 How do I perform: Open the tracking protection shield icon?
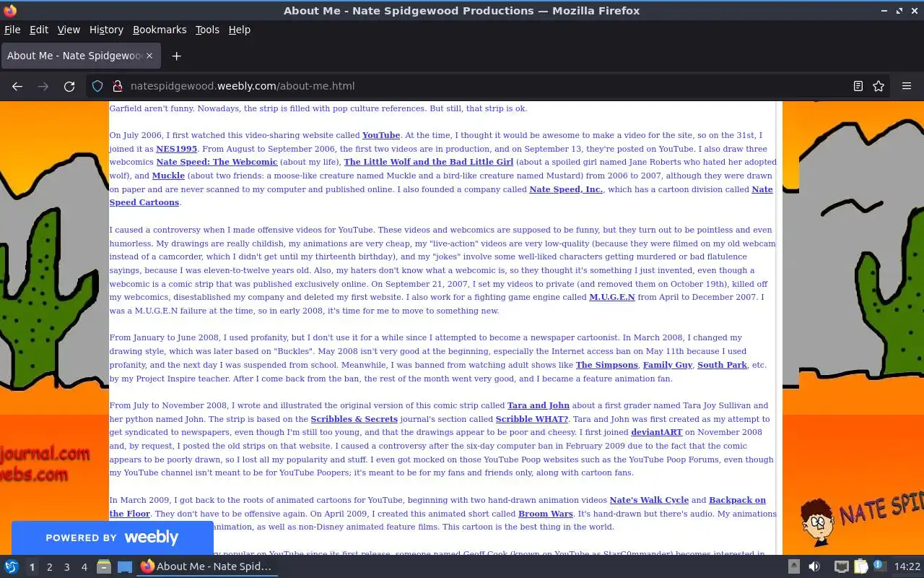point(97,86)
